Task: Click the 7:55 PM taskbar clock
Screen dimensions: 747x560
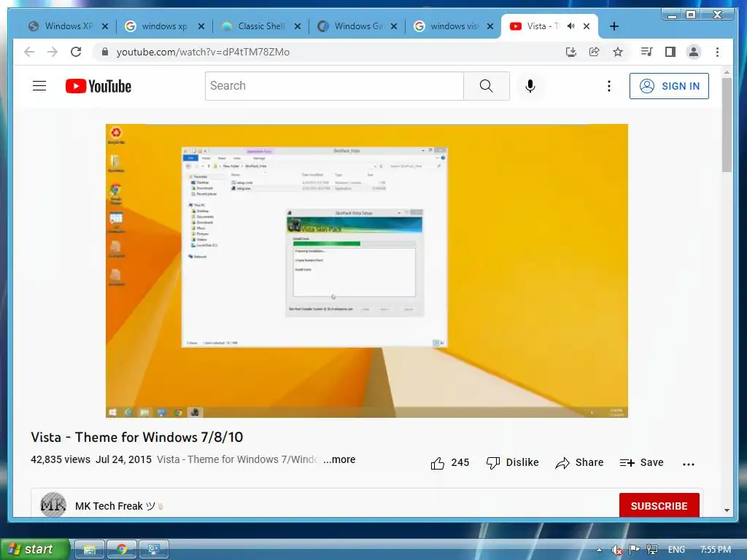Action: pos(716,550)
